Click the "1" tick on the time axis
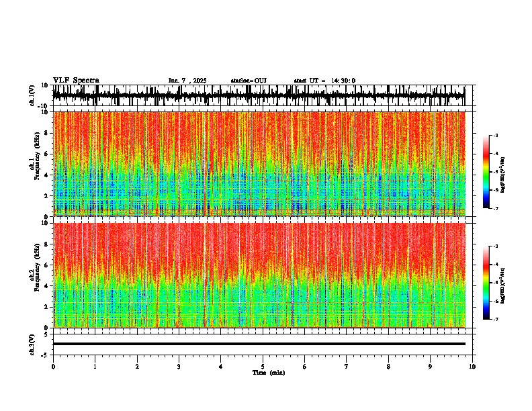 pyautogui.click(x=95, y=367)
